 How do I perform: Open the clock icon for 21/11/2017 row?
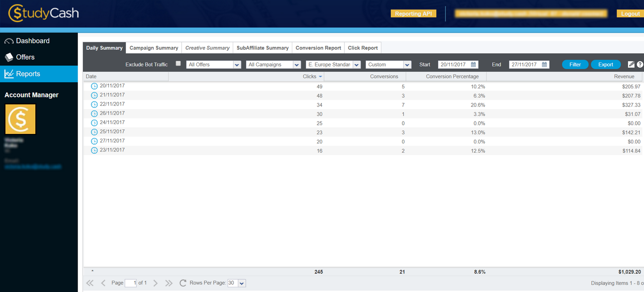[x=94, y=95]
